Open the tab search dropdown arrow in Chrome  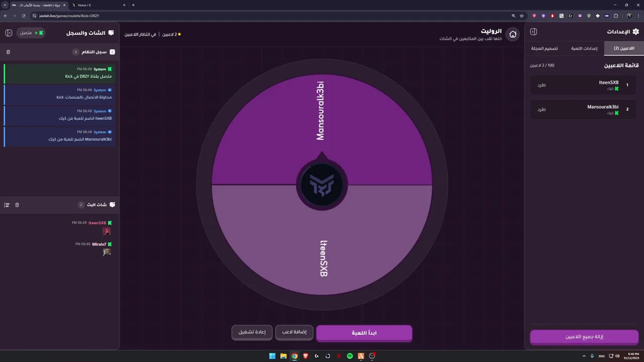[5, 5]
